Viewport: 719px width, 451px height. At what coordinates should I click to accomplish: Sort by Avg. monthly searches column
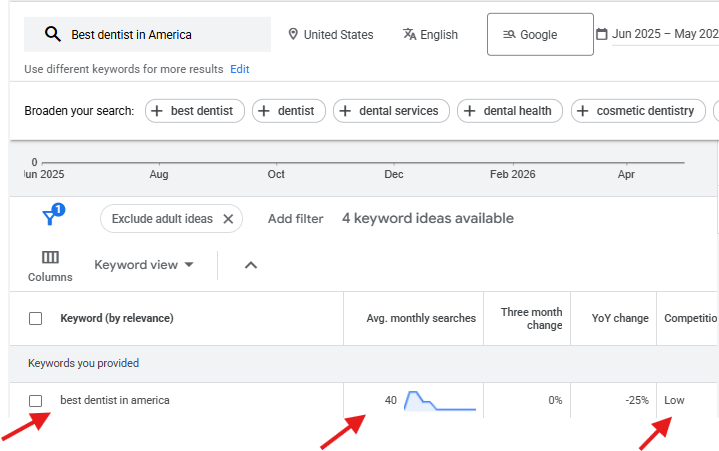coord(421,318)
